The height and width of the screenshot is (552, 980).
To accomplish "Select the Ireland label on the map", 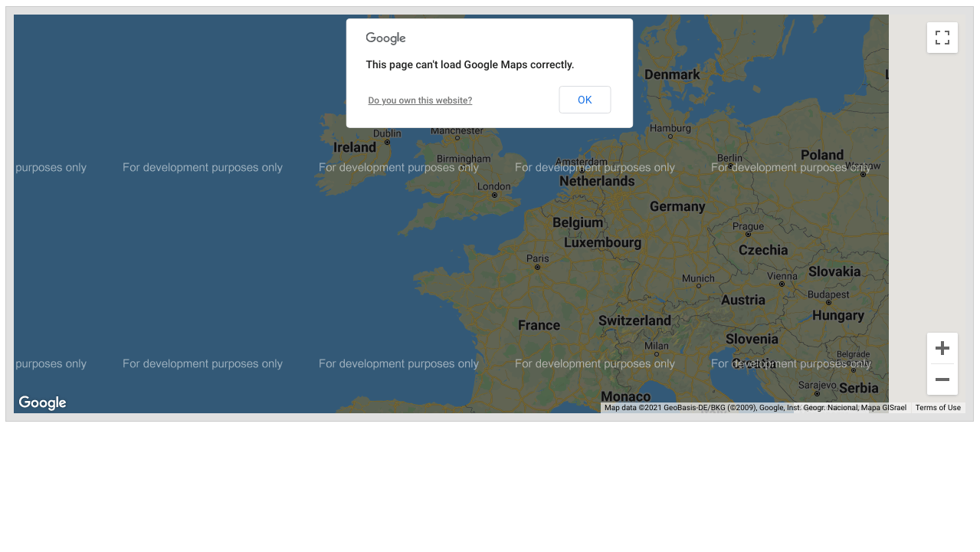I will coord(355,147).
